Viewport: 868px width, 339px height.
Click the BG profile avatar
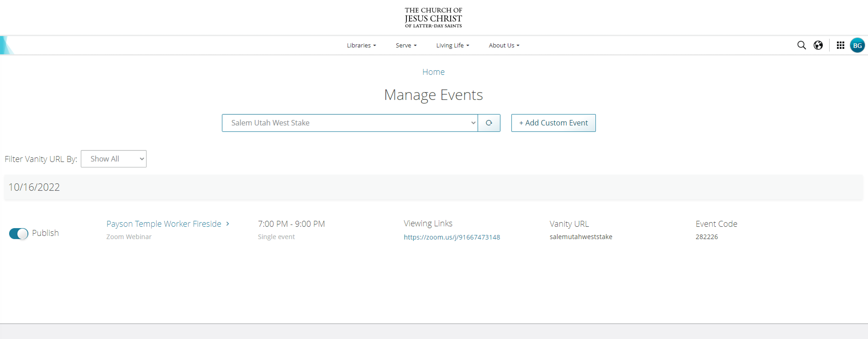(857, 45)
